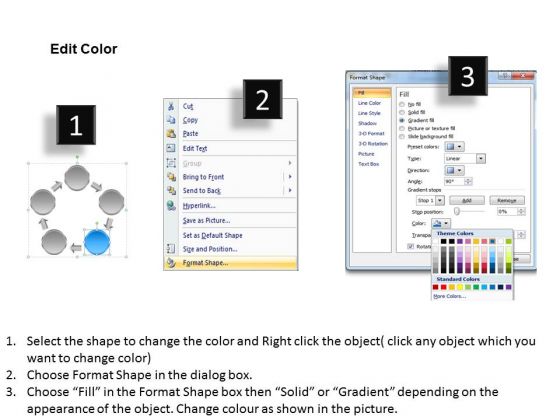Open the Color fill dropdown arrow
The image size is (560, 420).
point(446,224)
